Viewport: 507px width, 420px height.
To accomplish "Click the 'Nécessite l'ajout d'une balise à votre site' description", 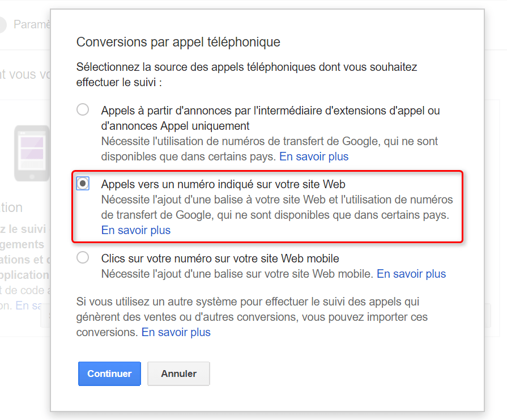I will point(277,207).
